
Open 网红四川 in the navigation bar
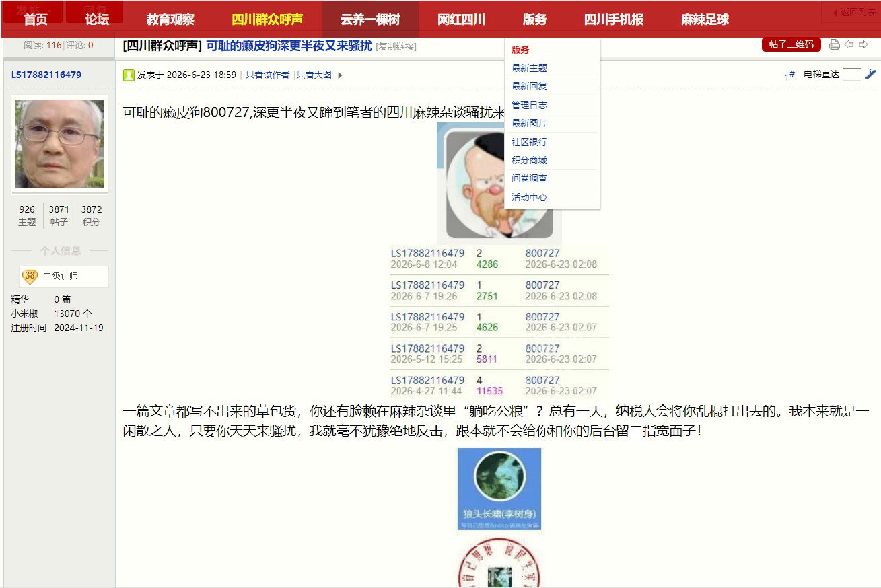tap(461, 20)
